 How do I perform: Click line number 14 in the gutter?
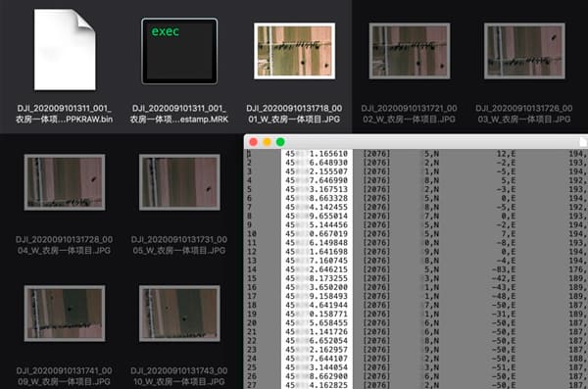(252, 269)
